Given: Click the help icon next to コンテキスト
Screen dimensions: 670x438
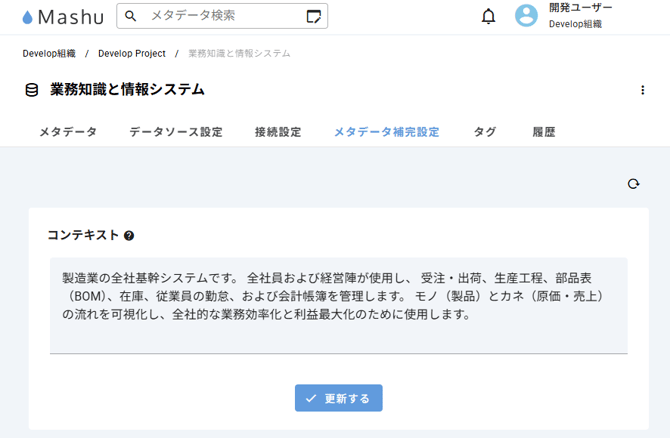Looking at the screenshot, I should (129, 236).
